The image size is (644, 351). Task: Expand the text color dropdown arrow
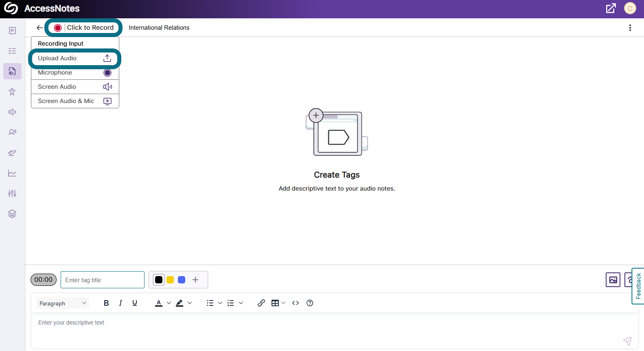[169, 303]
